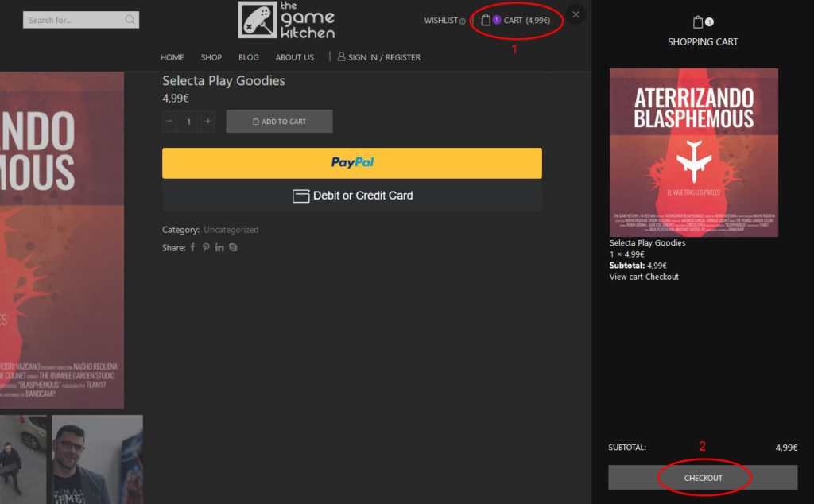Share product on Pinterest icon
The height and width of the screenshot is (504, 814).
pos(206,248)
